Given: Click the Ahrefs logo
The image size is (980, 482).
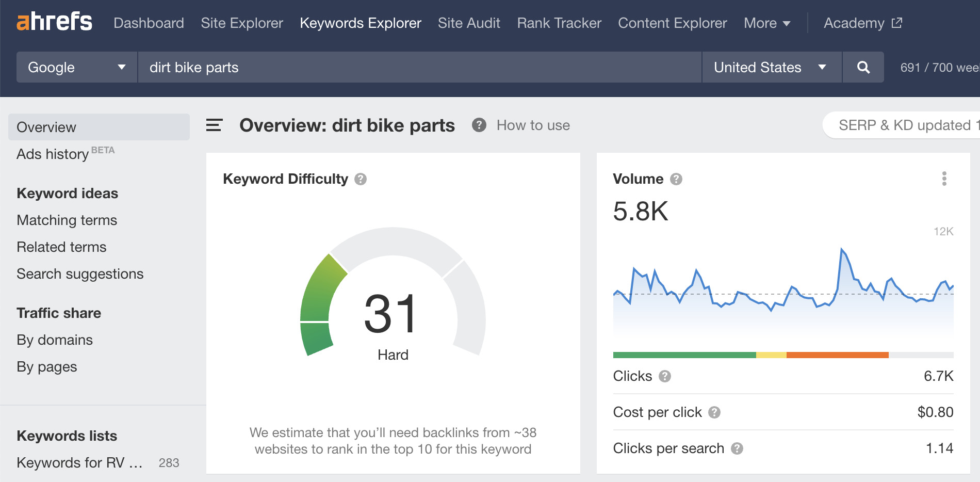Looking at the screenshot, I should click(55, 23).
